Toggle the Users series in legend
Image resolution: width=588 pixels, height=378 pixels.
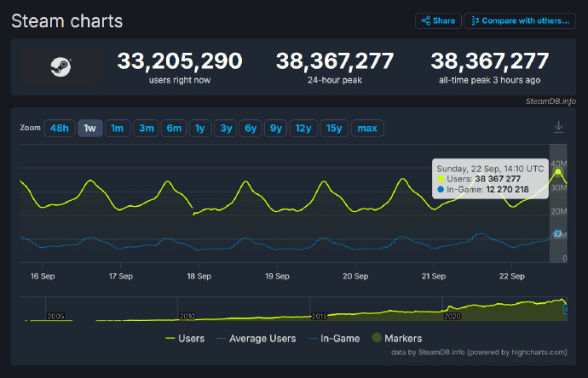coord(185,338)
